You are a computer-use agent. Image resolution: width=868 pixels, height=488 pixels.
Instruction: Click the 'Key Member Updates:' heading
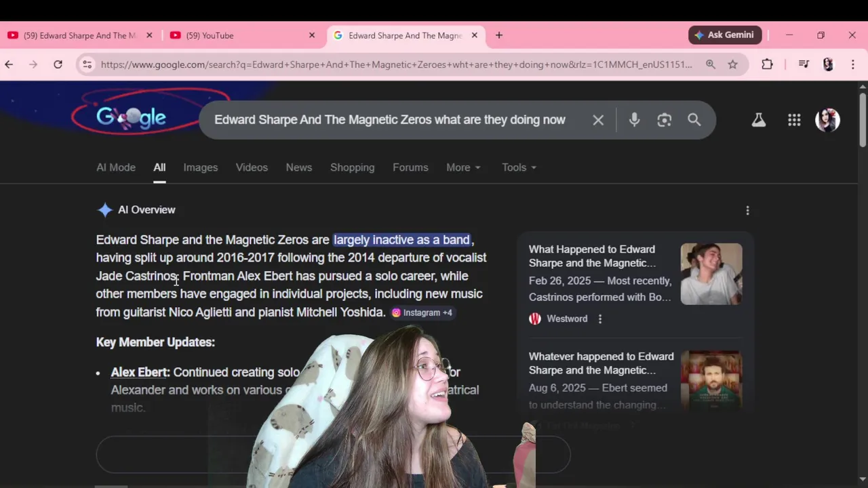155,342
